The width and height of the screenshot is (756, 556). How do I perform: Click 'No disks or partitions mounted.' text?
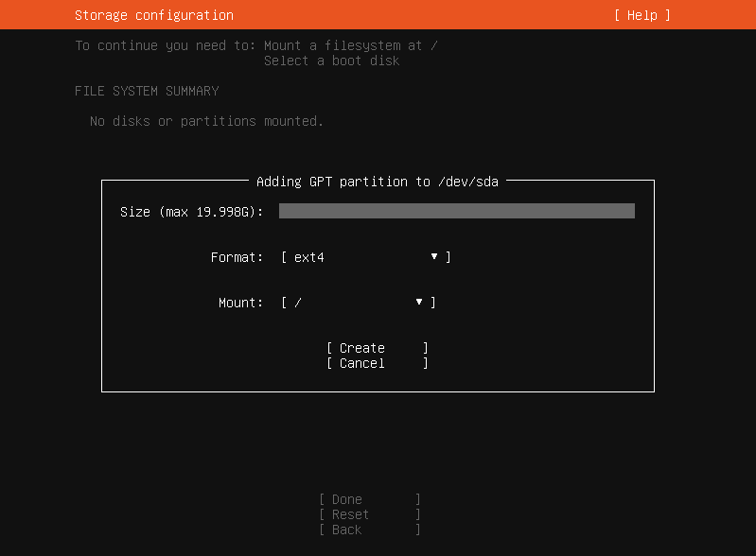click(x=206, y=121)
